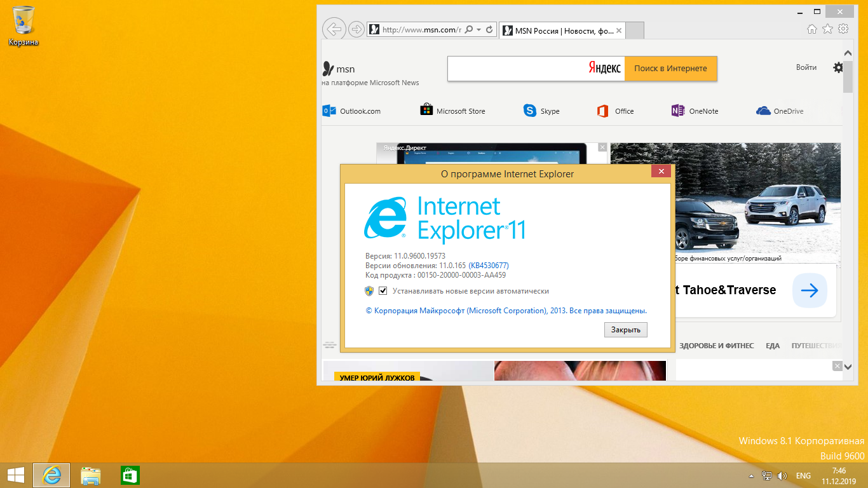This screenshot has height=488, width=868.
Task: Open Windows Store taskbar icon
Action: point(130,475)
